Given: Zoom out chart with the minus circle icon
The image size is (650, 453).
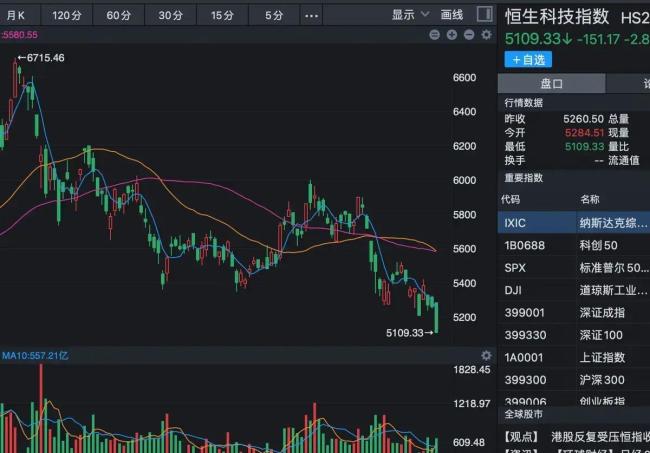Looking at the screenshot, I should pyautogui.click(x=469, y=35).
